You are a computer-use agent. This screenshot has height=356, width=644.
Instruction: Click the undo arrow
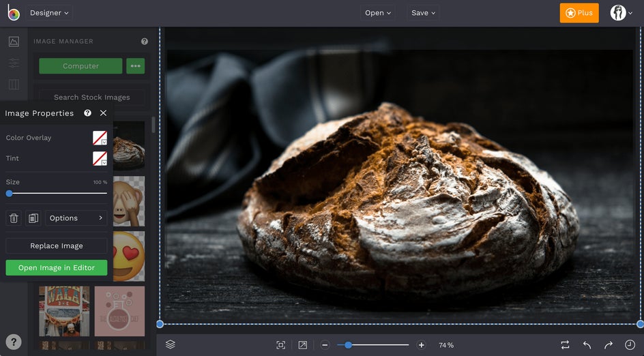pos(587,345)
